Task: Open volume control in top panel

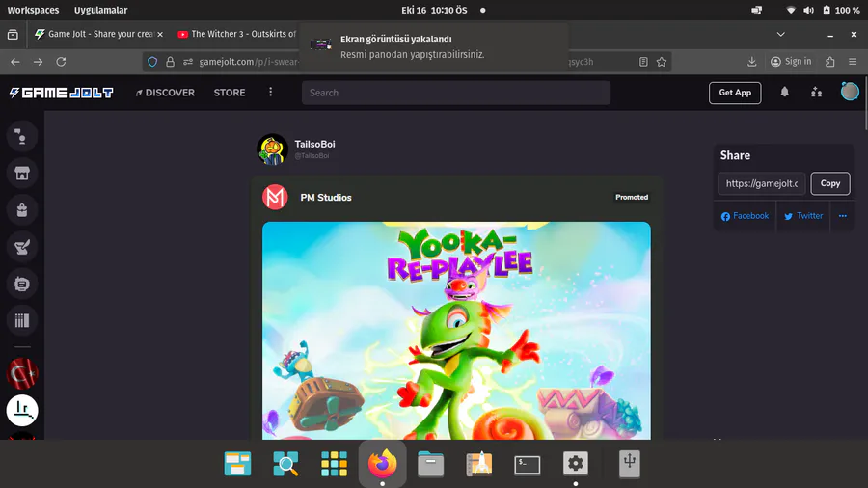Action: point(809,10)
